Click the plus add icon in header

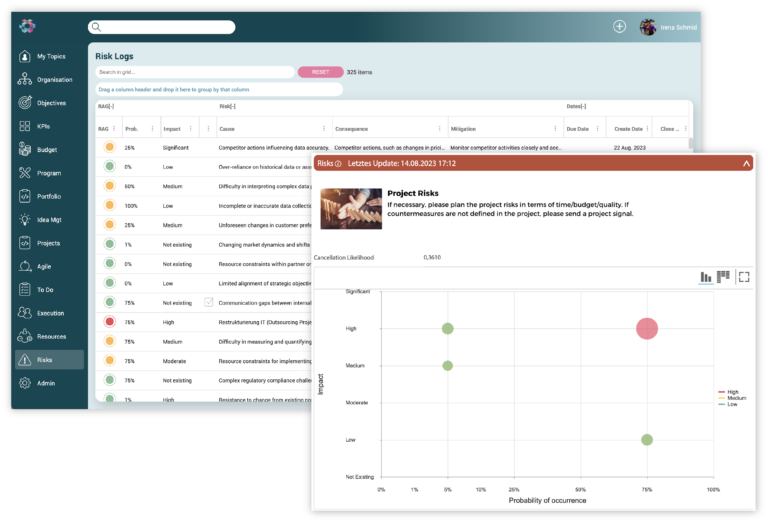tap(619, 27)
